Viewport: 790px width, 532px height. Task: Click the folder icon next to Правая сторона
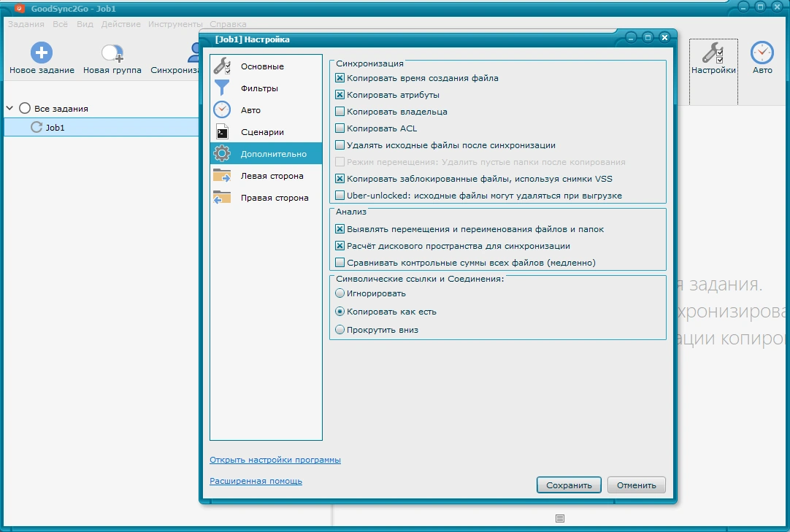[222, 198]
